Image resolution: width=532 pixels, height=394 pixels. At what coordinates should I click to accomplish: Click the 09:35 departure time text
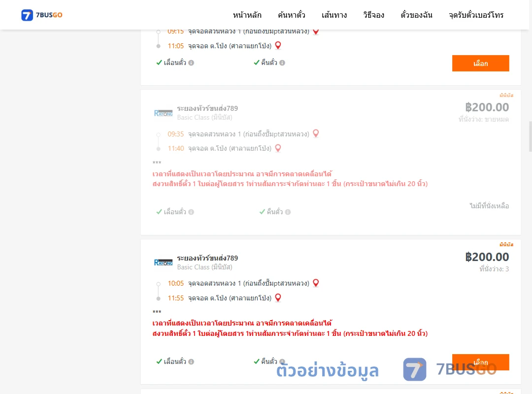click(176, 134)
